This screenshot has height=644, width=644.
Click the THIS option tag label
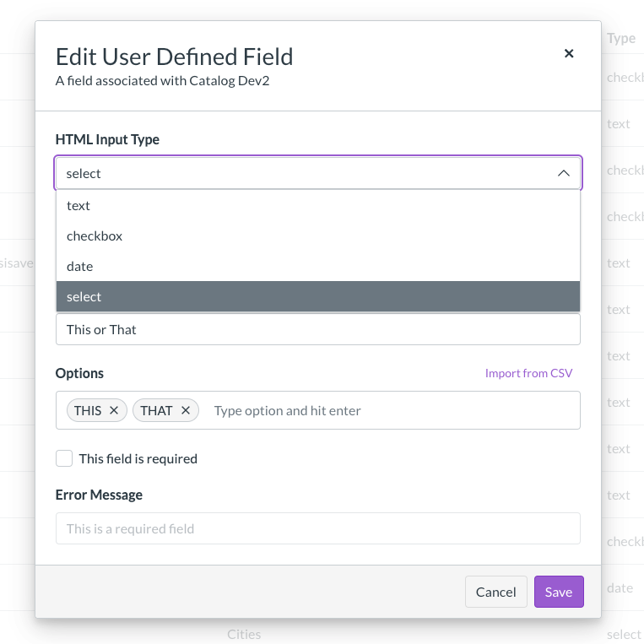[88, 410]
